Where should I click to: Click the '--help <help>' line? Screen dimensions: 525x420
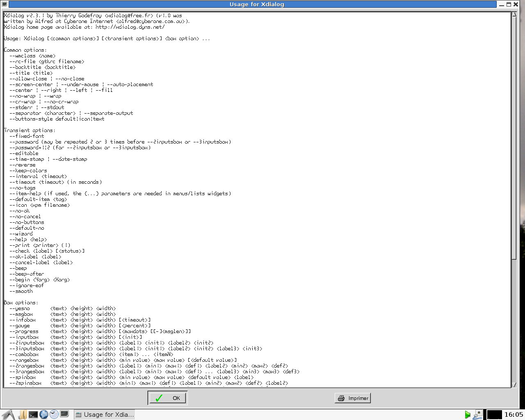pyautogui.click(x=28, y=240)
